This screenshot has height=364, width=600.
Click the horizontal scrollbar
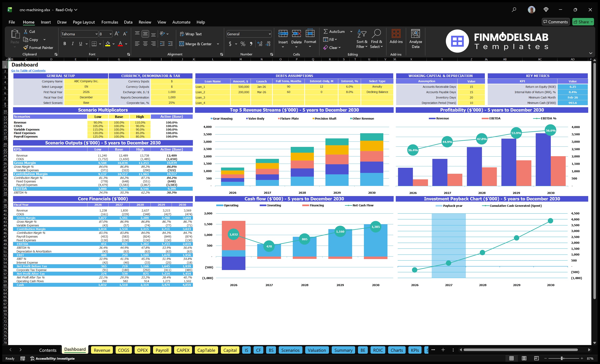point(521,350)
